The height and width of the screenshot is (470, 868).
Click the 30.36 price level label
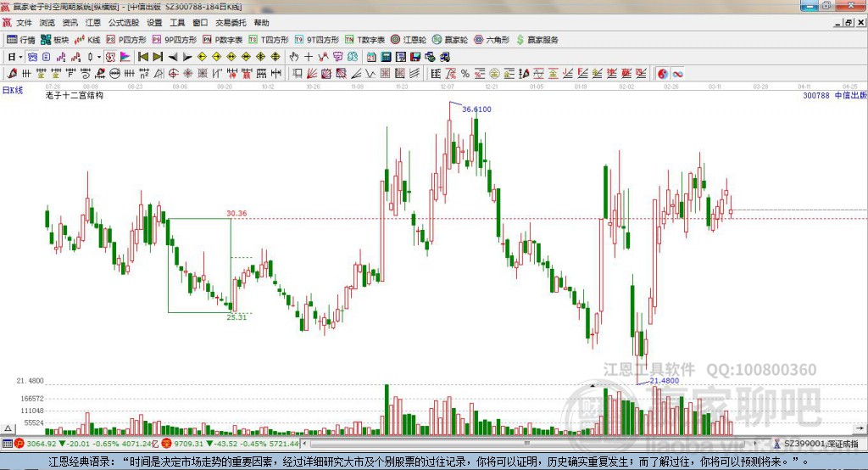pyautogui.click(x=237, y=214)
